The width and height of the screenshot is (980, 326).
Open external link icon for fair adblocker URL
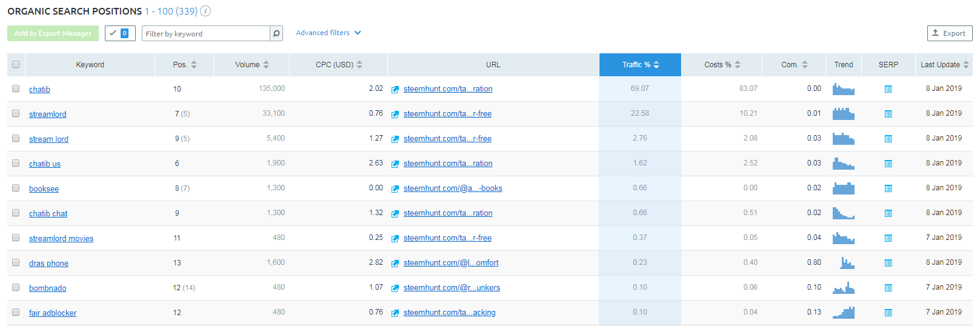tap(395, 313)
